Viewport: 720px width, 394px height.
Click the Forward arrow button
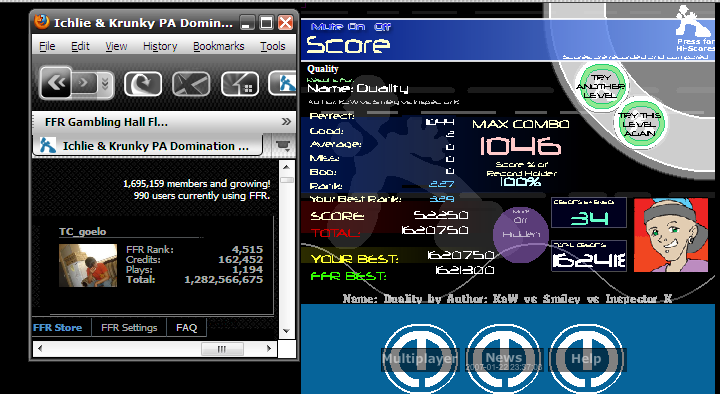pyautogui.click(x=84, y=83)
